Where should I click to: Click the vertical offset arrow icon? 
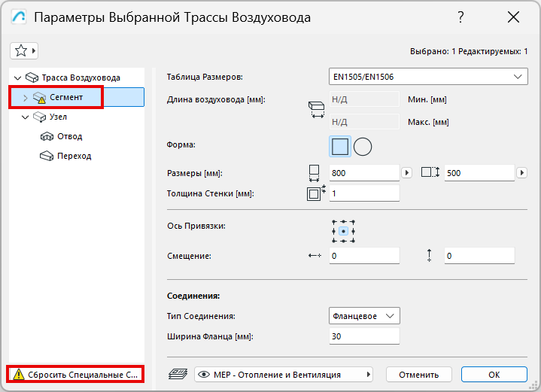pyautogui.click(x=429, y=255)
